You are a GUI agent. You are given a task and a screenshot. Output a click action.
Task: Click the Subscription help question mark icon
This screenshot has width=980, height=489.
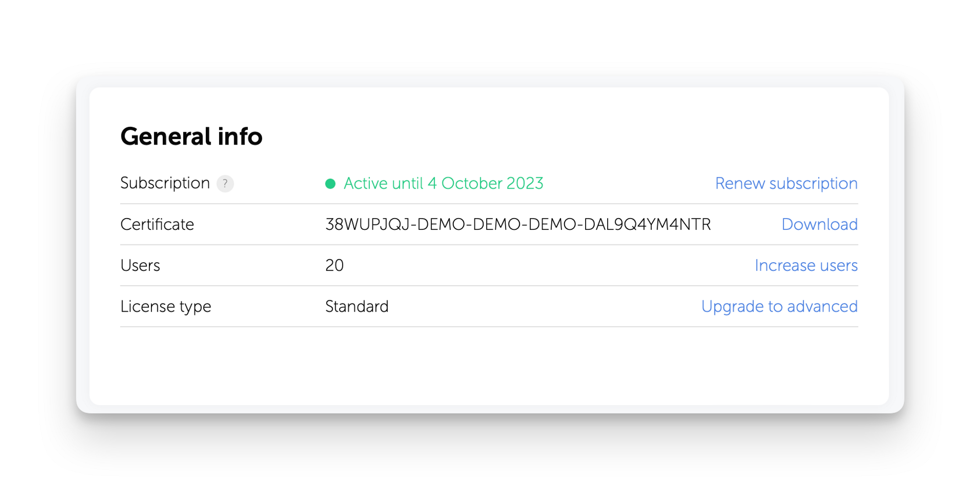[x=225, y=184]
